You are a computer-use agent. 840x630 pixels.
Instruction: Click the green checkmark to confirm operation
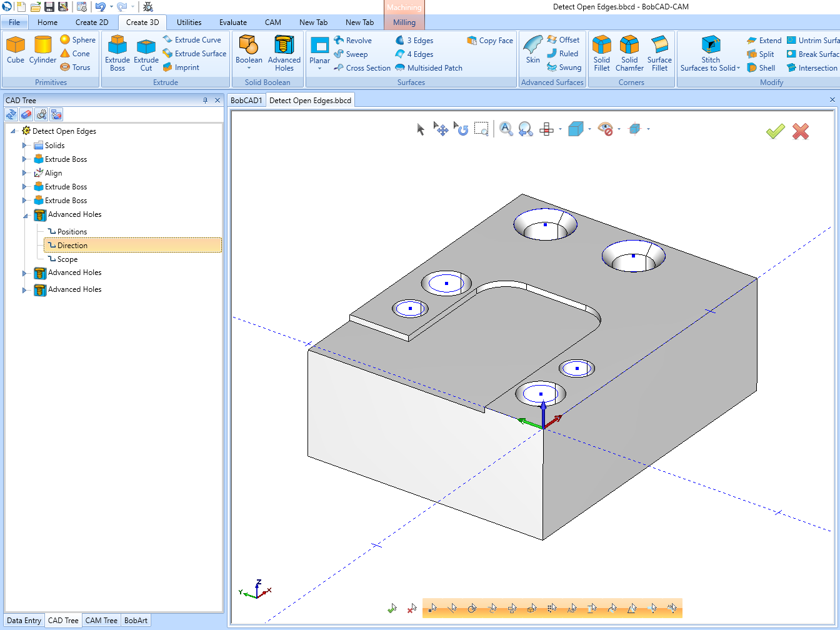[775, 131]
